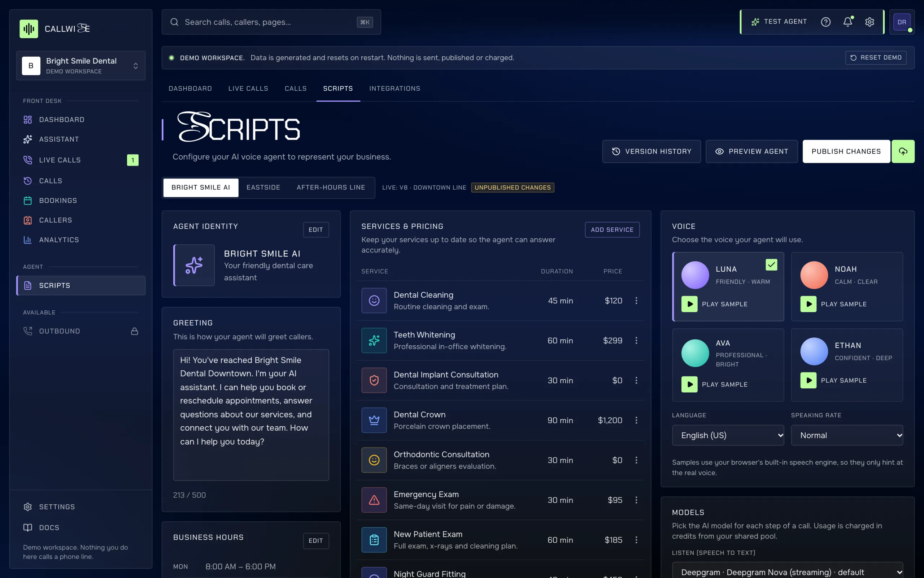
Task: Expand the Bright Smile Dental workspace switcher
Action: pos(81,66)
